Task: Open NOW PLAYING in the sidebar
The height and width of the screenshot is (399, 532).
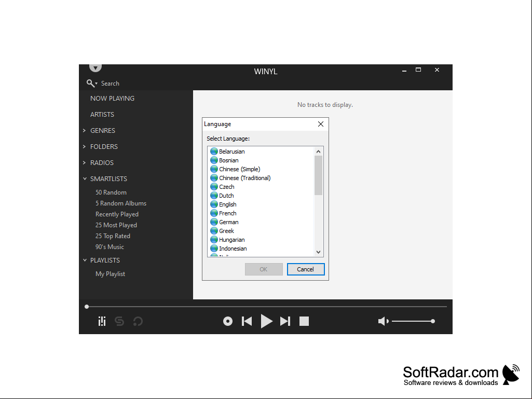Action: 112,99
